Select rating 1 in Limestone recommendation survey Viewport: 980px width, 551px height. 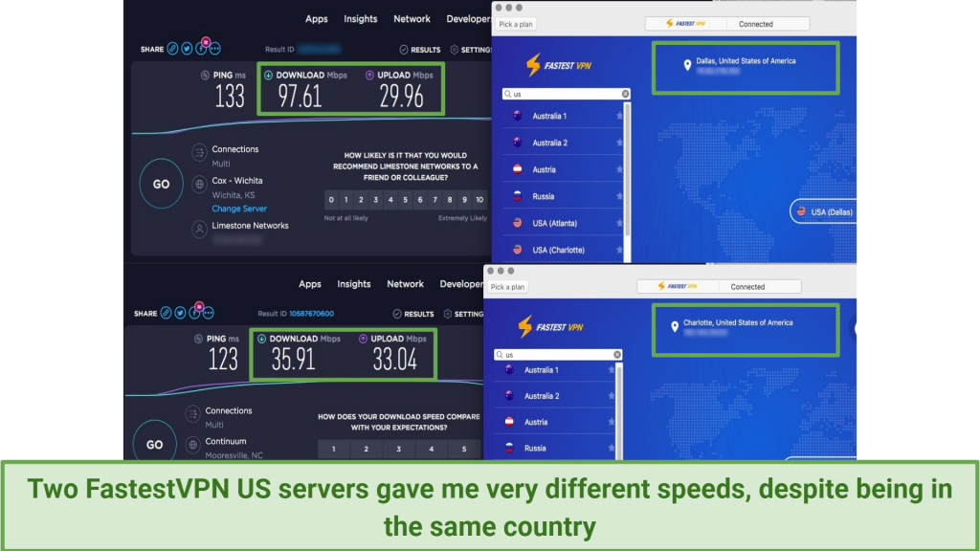point(346,200)
